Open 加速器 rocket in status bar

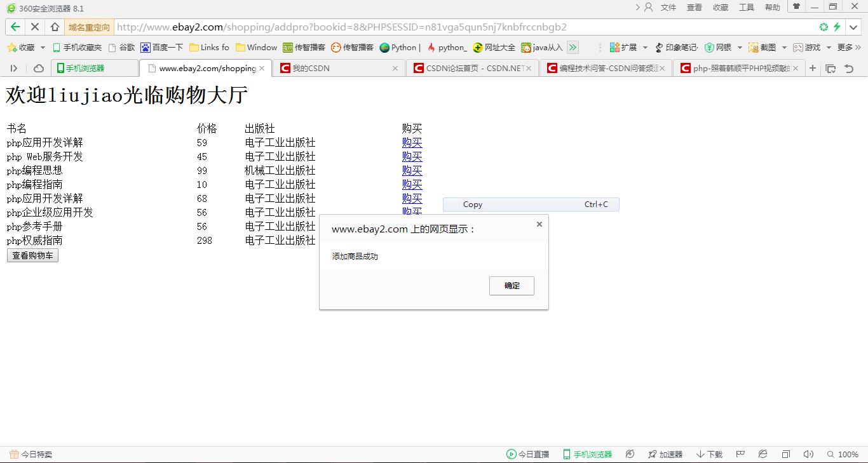665,454
